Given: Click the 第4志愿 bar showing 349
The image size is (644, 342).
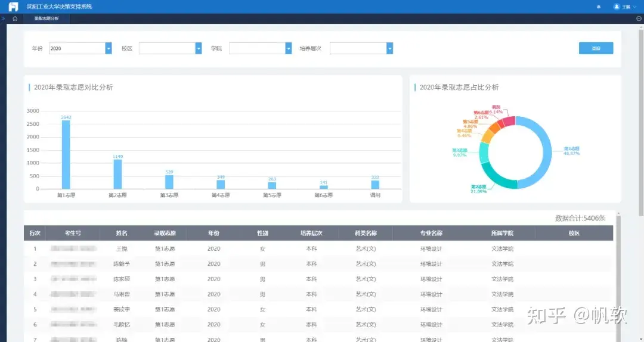Looking at the screenshot, I should (221, 185).
